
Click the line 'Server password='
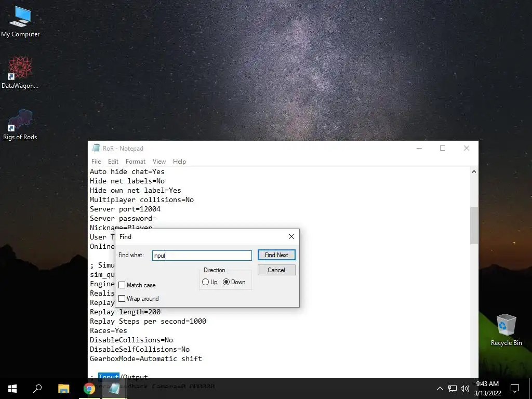click(x=123, y=219)
